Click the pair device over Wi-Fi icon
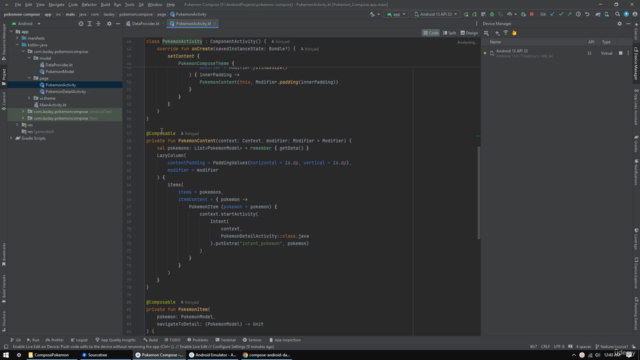This screenshot has height=360, width=640. (x=506, y=33)
